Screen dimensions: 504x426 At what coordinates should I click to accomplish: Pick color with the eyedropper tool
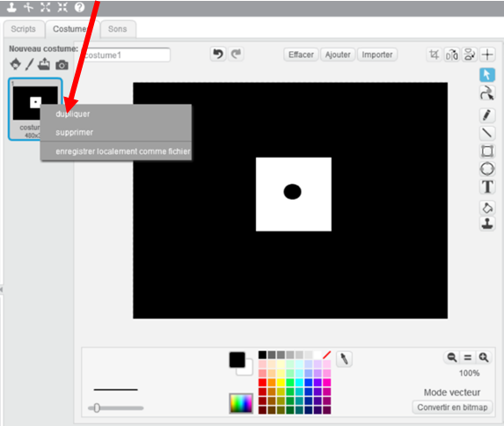[344, 359]
